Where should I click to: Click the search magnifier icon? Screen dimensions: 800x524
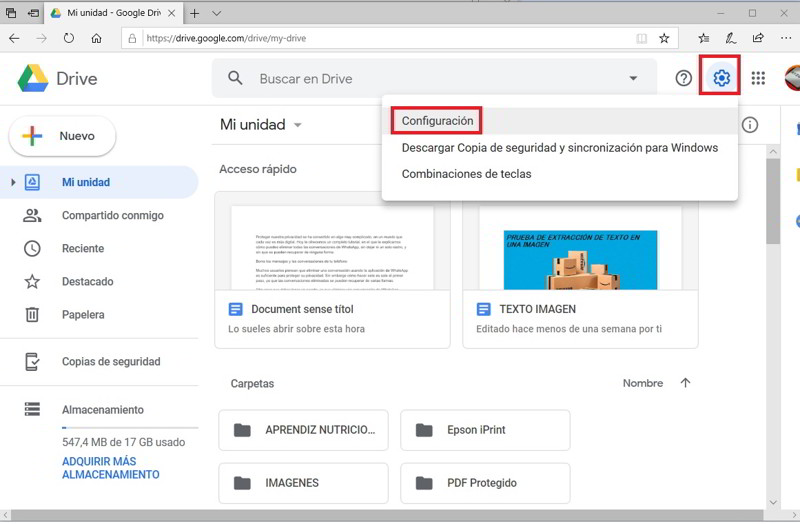pyautogui.click(x=236, y=78)
